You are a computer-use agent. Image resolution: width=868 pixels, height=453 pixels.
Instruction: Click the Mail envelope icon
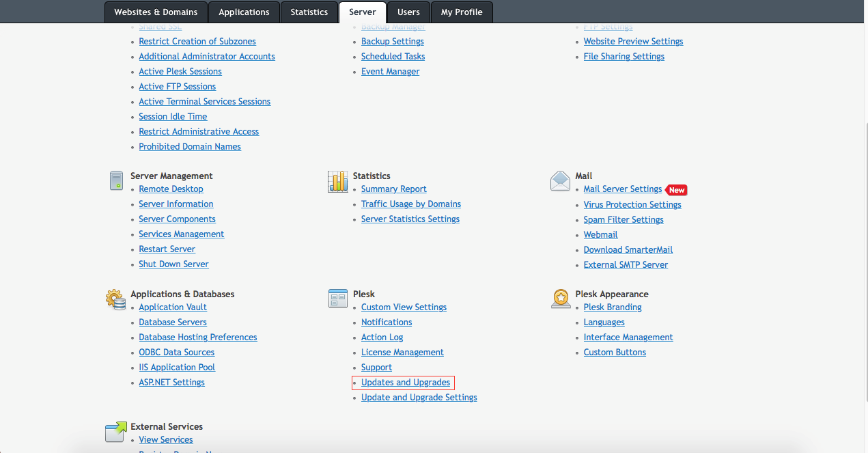coord(560,181)
